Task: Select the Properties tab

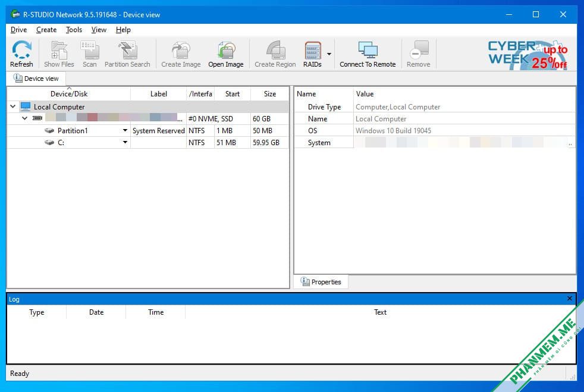Action: tap(321, 282)
